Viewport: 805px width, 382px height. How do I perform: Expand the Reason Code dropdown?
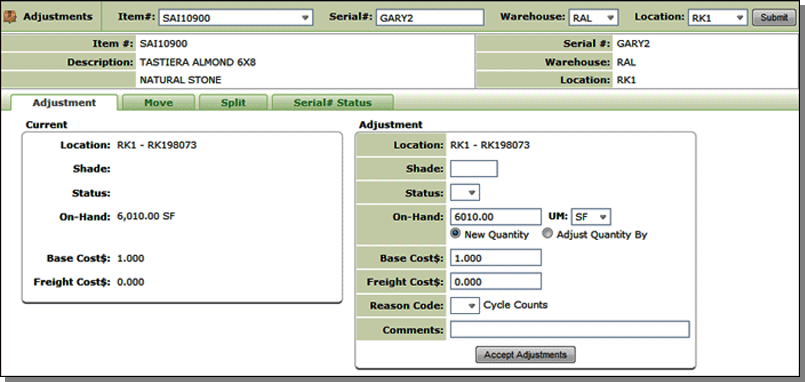[x=465, y=305]
